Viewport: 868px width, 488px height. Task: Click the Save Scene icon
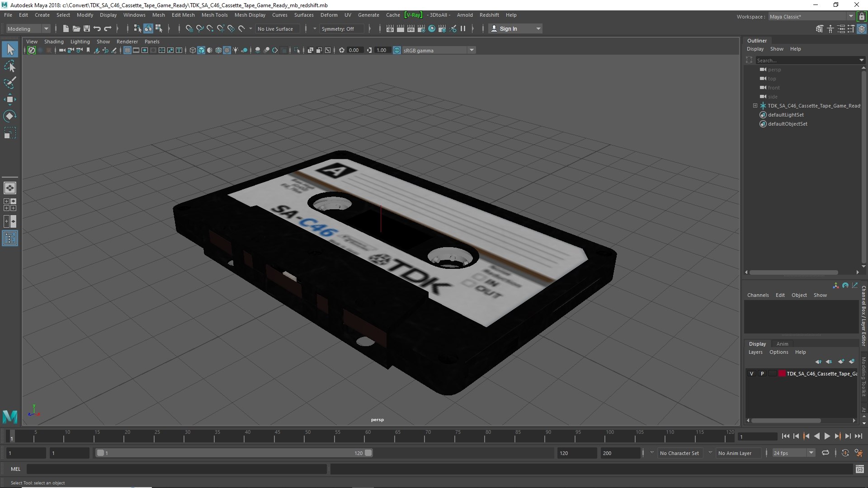click(x=86, y=28)
